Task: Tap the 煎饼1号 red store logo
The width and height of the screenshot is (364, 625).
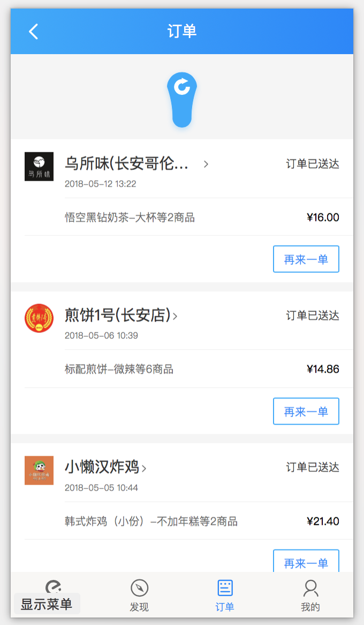Action: click(39, 317)
